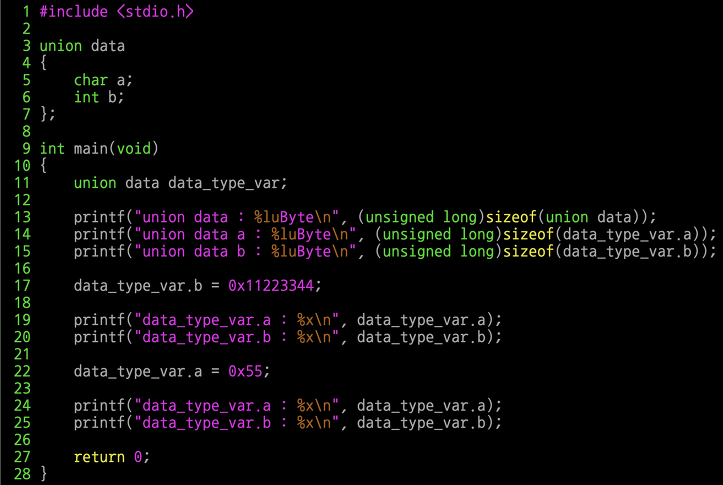This screenshot has height=485, width=723.
Task: Click 'data_type_var.a =' assignment on line 22
Action: 147,371
